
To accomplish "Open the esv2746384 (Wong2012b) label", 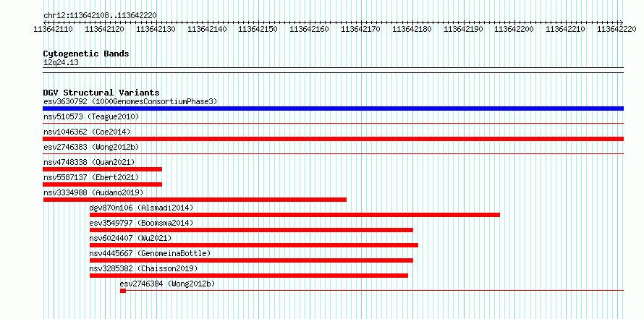I will 168,284.
